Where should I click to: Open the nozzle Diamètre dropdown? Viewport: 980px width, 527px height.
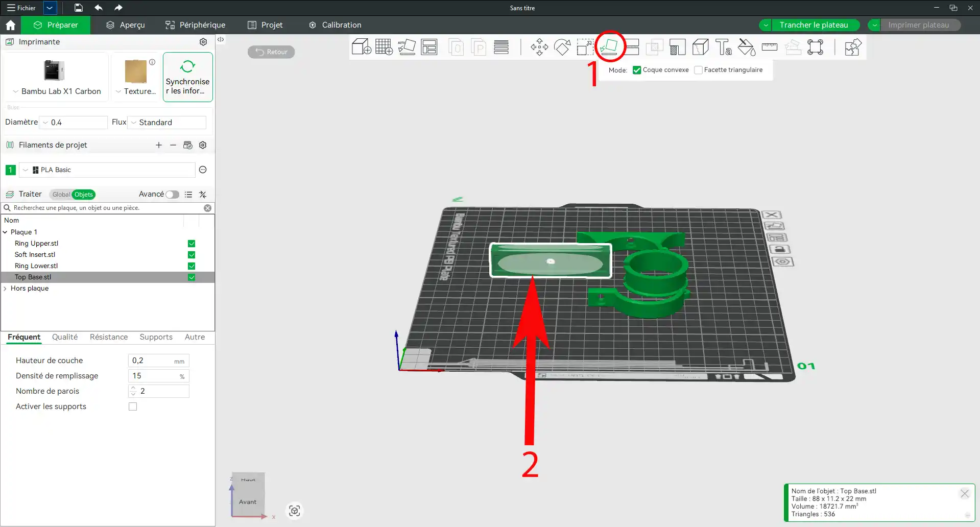coord(74,123)
